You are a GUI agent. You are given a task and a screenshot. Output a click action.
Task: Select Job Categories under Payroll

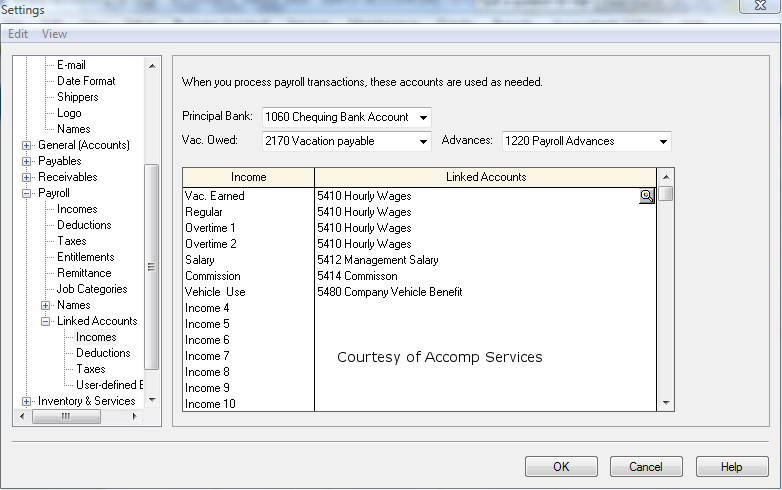(x=92, y=289)
